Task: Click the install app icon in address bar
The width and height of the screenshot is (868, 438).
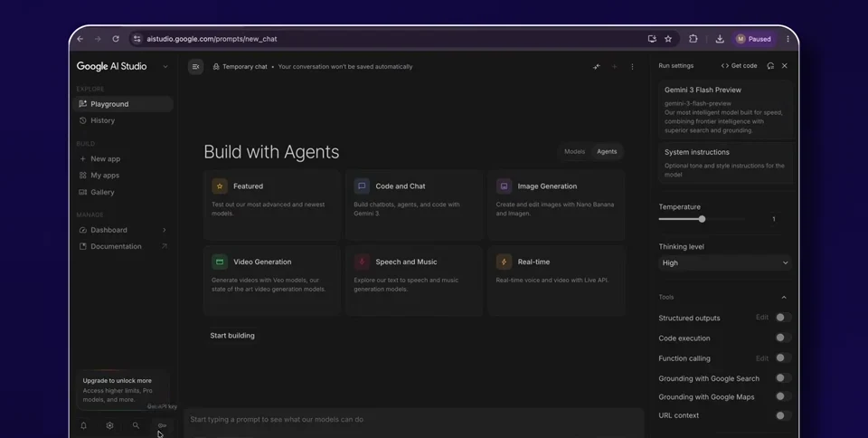Action: tap(652, 39)
